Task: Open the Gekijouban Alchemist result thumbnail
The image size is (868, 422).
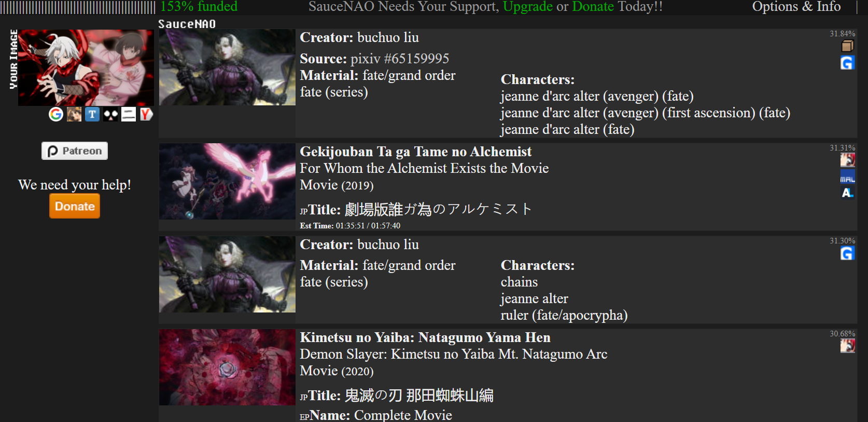Action: point(227,181)
